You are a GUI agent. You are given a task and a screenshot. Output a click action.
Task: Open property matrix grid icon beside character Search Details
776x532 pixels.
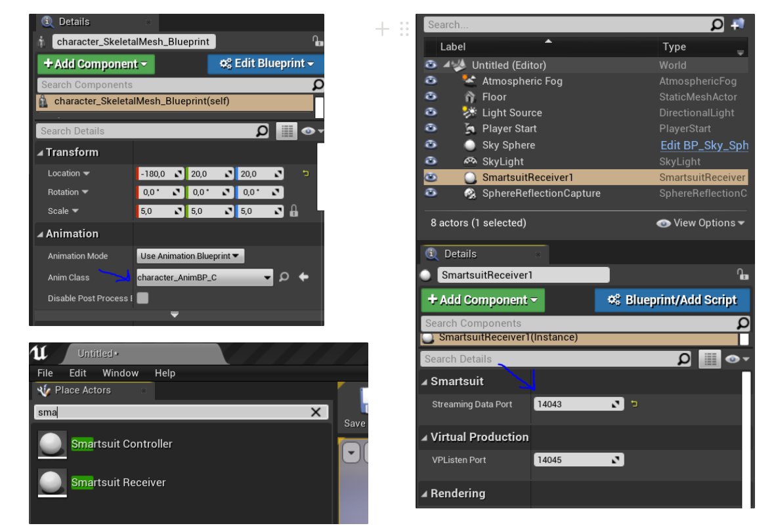click(286, 131)
